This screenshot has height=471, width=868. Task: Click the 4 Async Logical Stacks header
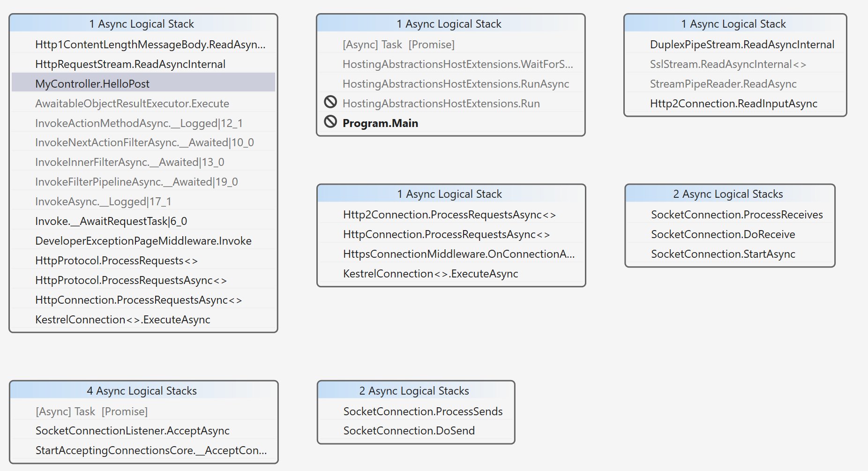143,390
